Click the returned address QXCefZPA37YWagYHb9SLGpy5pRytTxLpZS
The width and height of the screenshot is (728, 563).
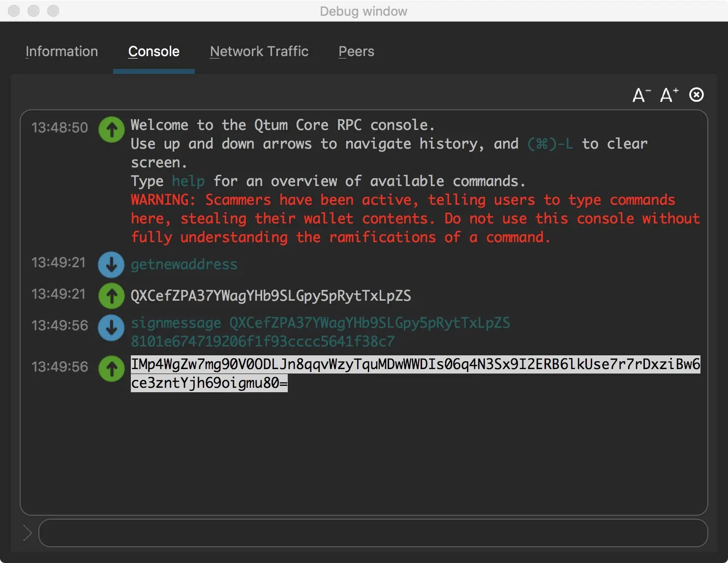pyautogui.click(x=271, y=296)
